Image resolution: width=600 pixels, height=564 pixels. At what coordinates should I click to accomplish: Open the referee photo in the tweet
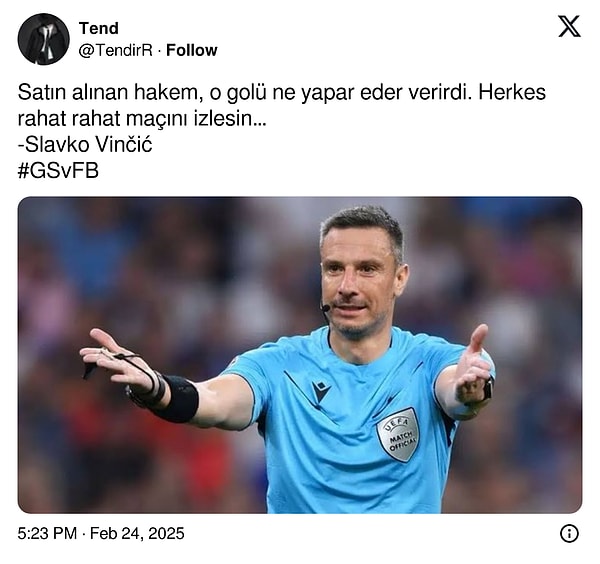coord(300,355)
